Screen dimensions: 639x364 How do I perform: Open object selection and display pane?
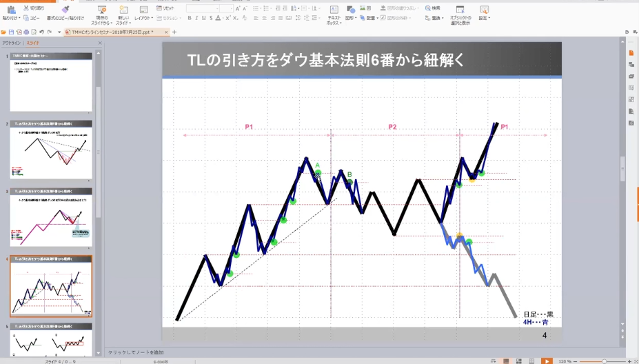pyautogui.click(x=460, y=10)
